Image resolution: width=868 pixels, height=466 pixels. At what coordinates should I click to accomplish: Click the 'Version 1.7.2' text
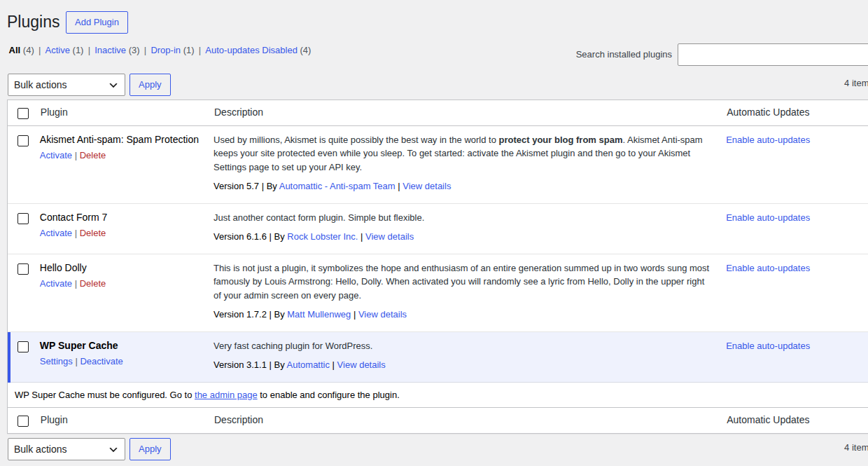coord(240,315)
